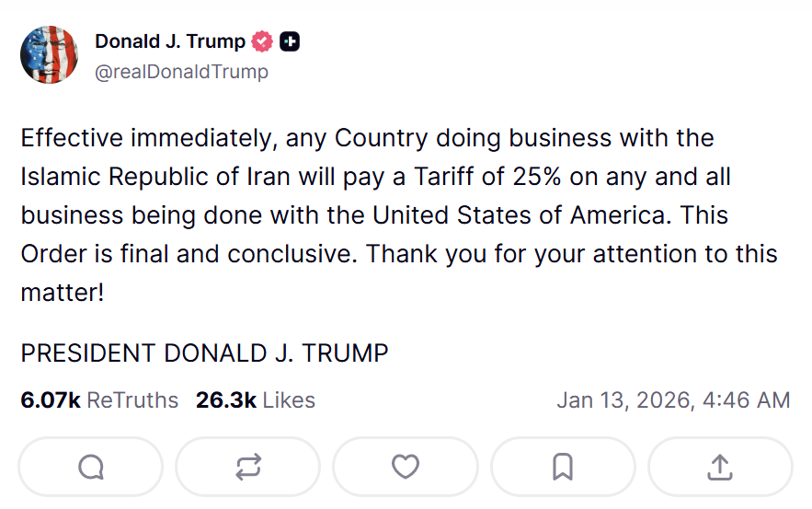The height and width of the screenshot is (509, 812).
Task: Open the flag-painted profile avatar
Action: 51,55
